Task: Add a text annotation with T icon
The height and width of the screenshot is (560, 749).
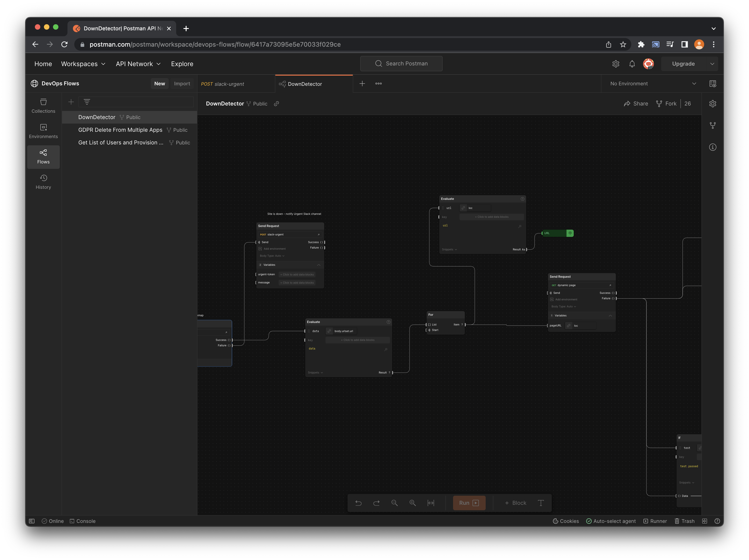Action: pos(541,503)
